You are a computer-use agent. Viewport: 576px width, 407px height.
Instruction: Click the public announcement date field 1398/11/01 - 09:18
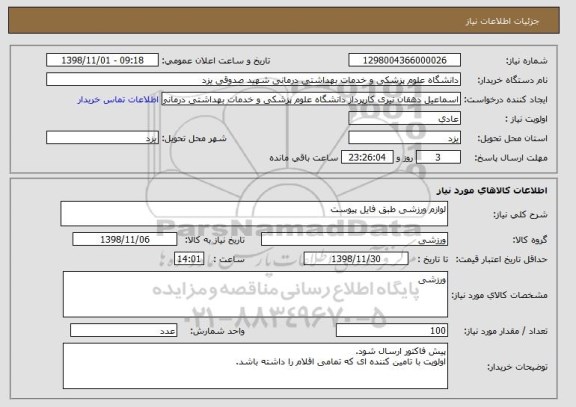tap(102, 60)
